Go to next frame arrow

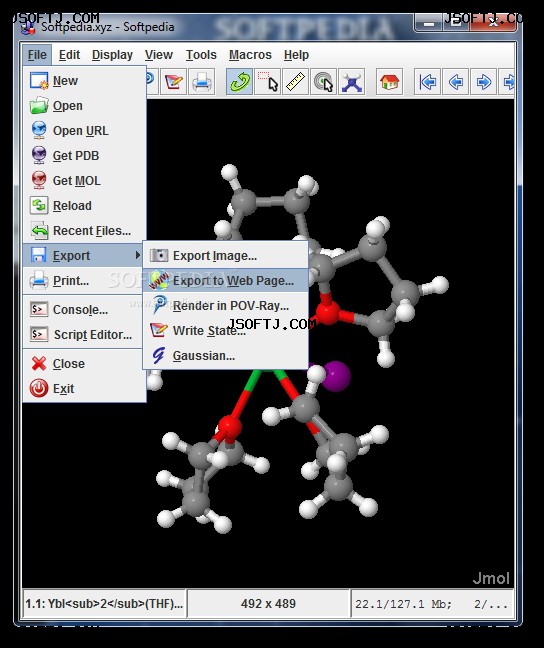pyautogui.click(x=483, y=81)
